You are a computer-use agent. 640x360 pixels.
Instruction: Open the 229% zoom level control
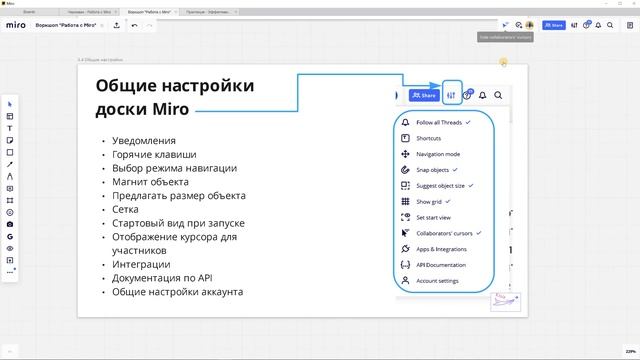click(x=631, y=351)
